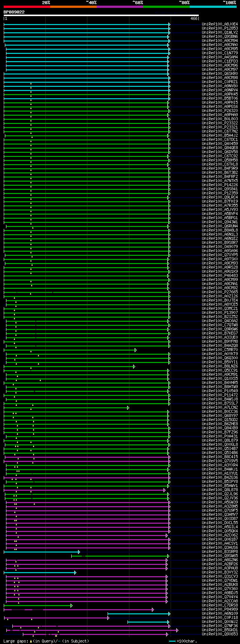Select hit label UniRef100_B9YFM8
The width and height of the screenshot is (240, 644).
220,341
